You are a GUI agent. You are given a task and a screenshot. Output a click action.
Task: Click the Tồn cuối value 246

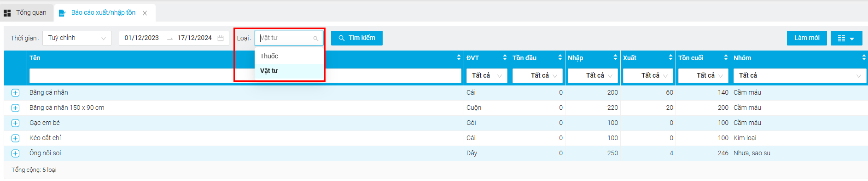tap(723, 153)
